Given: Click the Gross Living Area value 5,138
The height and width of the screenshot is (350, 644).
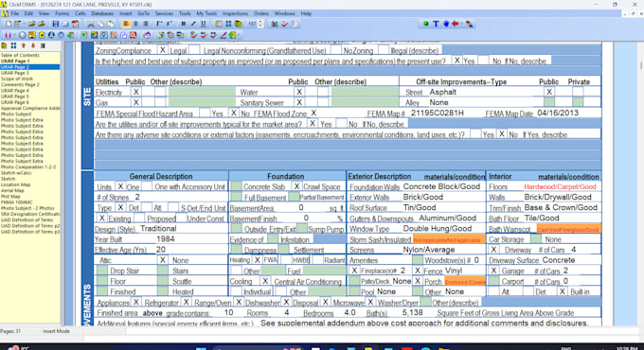Looking at the screenshot, I should 412,313.
